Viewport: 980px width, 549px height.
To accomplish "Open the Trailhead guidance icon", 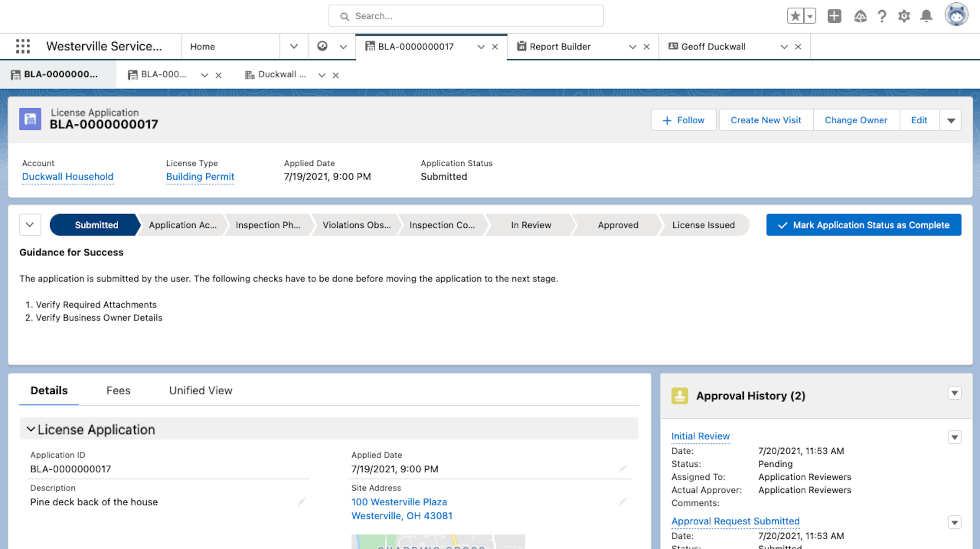I will pyautogui.click(x=860, y=16).
